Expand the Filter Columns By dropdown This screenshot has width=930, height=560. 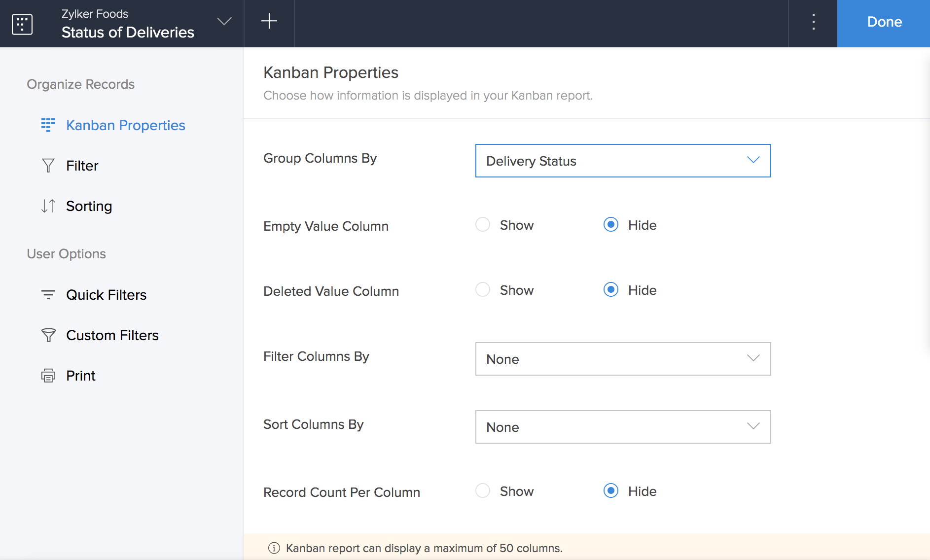(623, 359)
